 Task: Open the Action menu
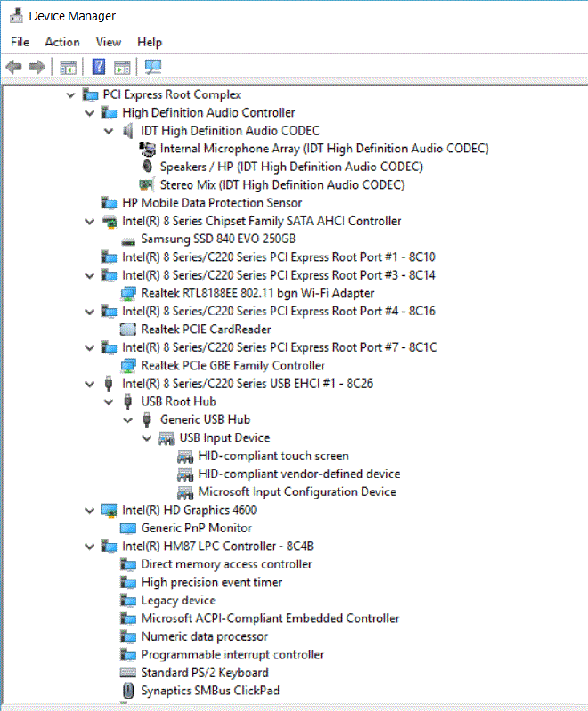[x=62, y=42]
